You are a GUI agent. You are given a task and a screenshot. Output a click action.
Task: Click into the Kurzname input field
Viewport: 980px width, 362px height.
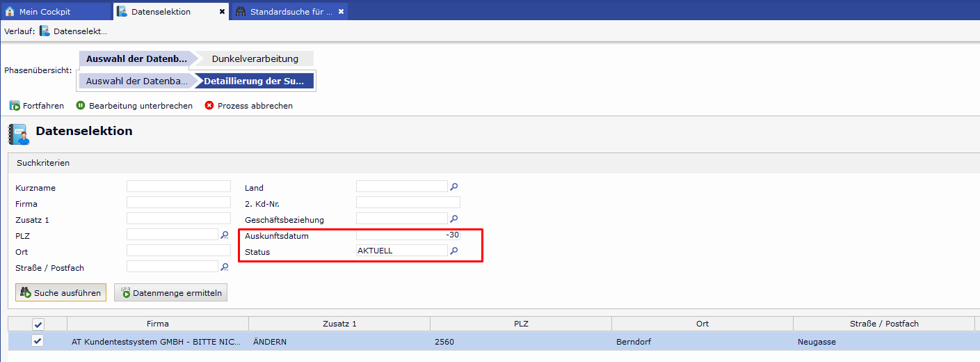click(x=178, y=187)
